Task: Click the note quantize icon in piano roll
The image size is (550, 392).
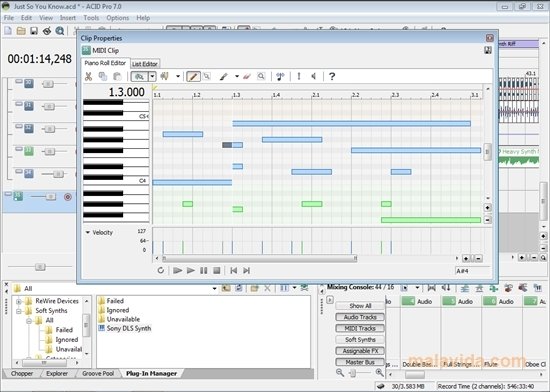Action: click(x=280, y=76)
